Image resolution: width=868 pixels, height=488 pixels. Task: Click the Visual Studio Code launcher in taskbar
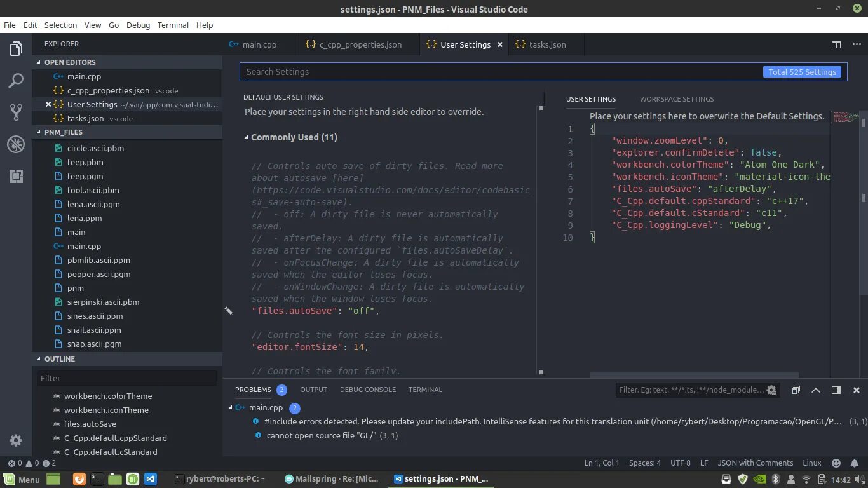(151, 479)
